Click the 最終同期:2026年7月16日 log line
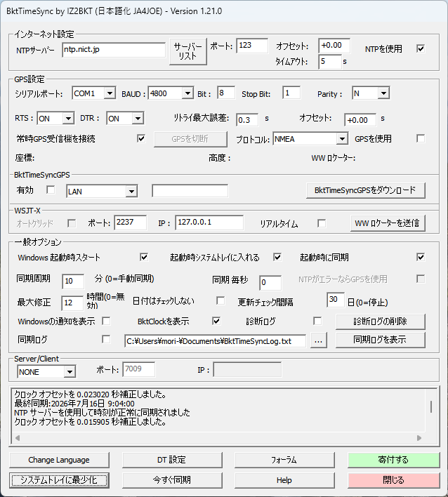The height and width of the screenshot is (497, 448). [74, 404]
